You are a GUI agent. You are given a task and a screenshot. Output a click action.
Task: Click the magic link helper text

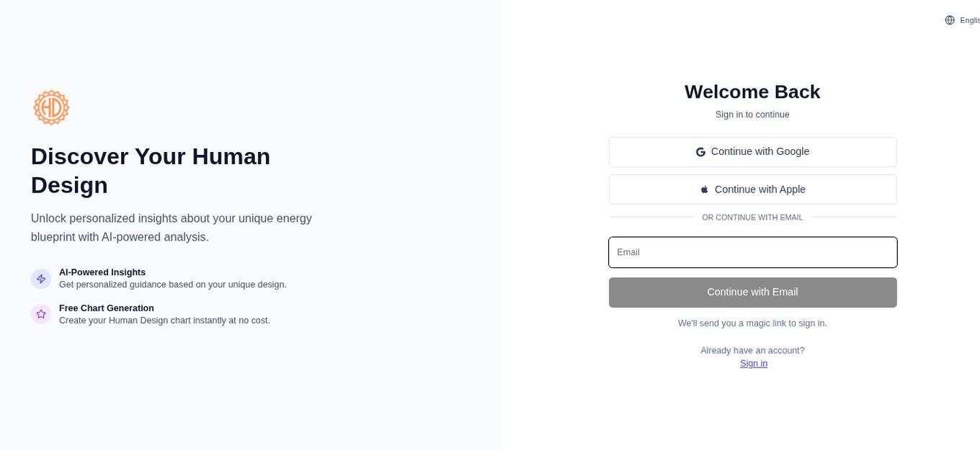click(x=752, y=323)
